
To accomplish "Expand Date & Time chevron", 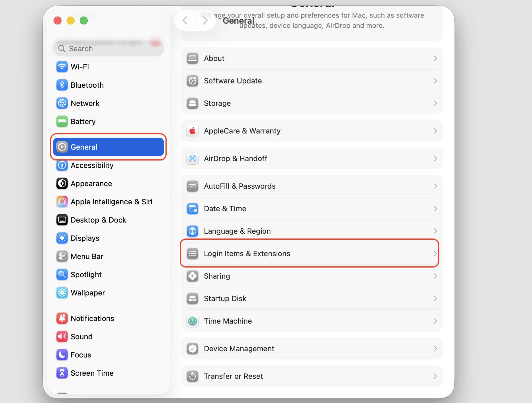I will click(435, 209).
